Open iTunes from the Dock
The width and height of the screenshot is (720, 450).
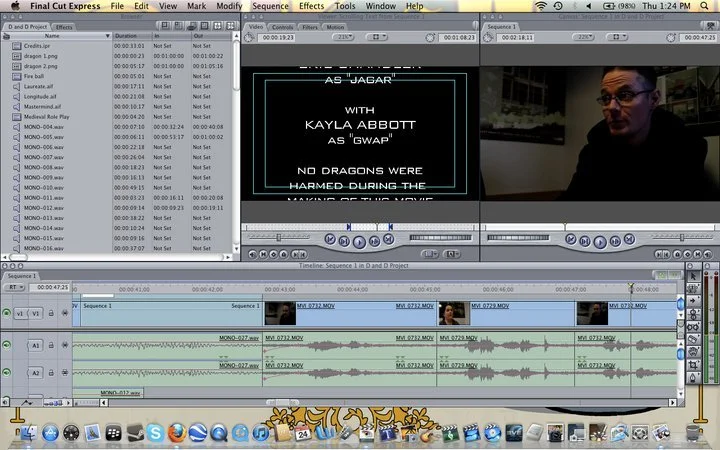[x=261, y=433]
